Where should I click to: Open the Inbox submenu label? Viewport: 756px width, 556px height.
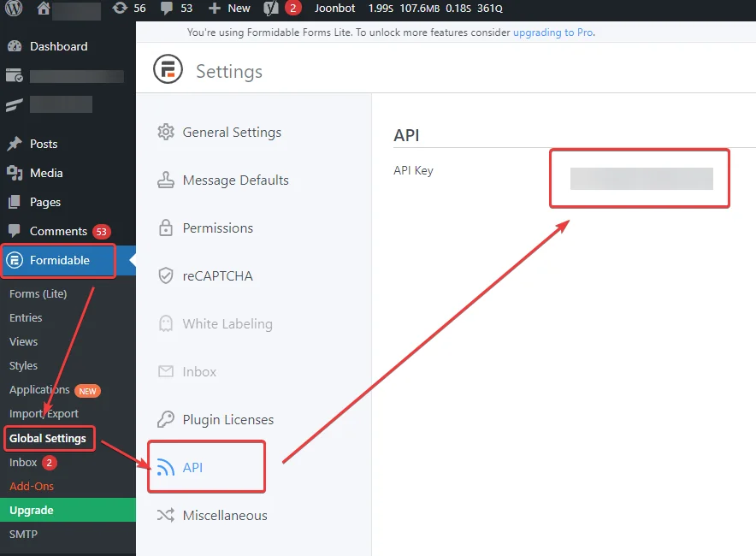point(23,462)
